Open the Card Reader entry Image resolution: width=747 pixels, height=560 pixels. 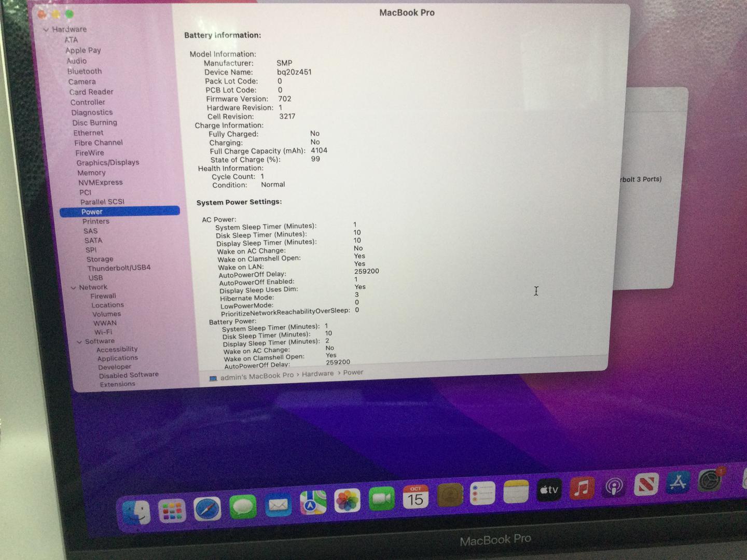coord(91,92)
